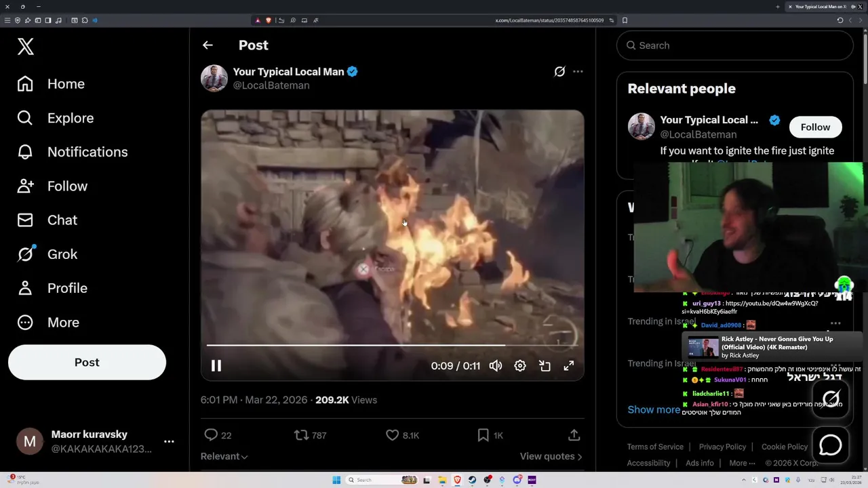The image size is (868, 488).
Task: Click the shield icon in browser toolbar
Action: [18, 20]
